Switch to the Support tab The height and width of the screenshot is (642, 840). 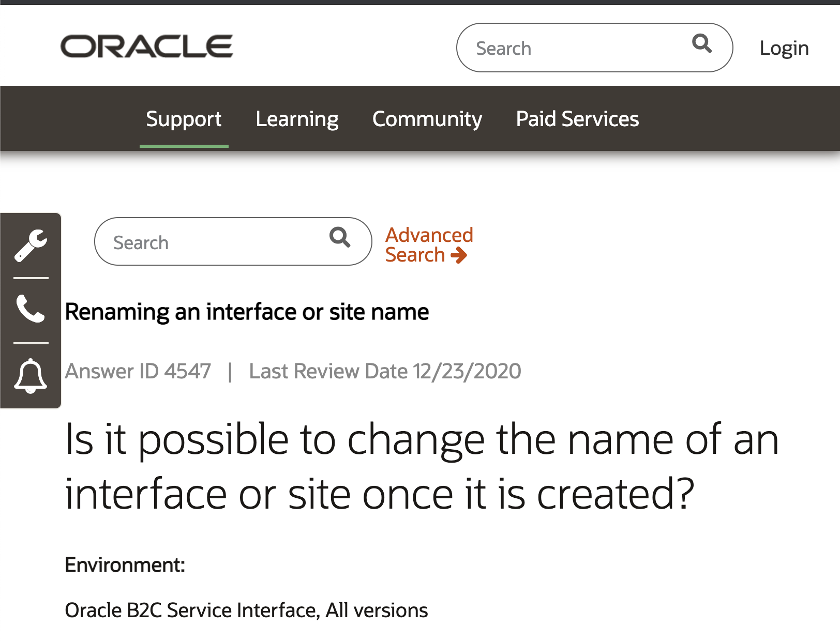point(184,119)
